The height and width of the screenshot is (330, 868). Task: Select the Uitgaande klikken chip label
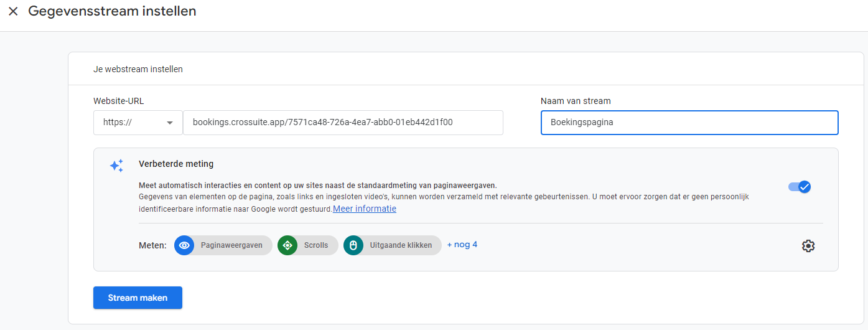point(401,245)
